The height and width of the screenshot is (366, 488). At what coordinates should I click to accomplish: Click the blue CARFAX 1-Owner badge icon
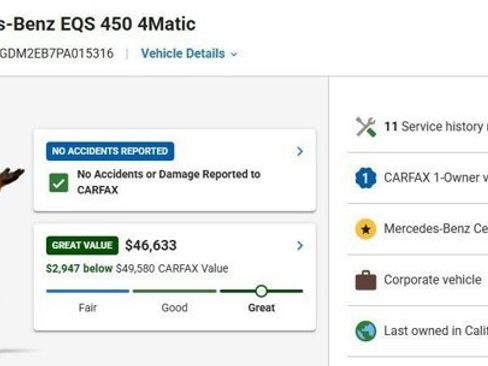(x=366, y=178)
